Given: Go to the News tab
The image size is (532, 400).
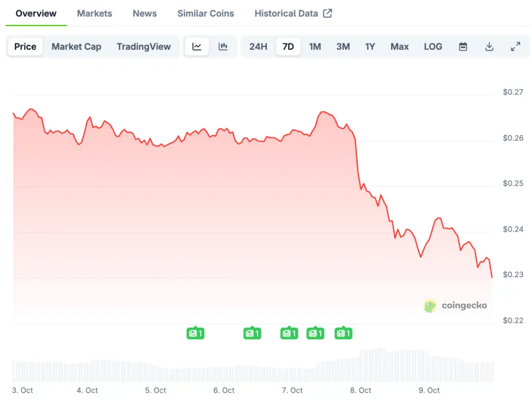Looking at the screenshot, I should (144, 14).
